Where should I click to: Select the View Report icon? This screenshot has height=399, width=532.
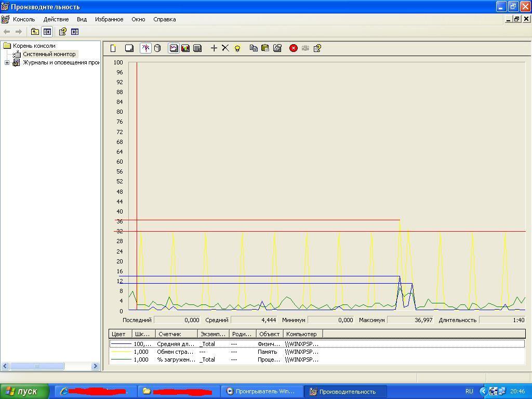pos(197,48)
